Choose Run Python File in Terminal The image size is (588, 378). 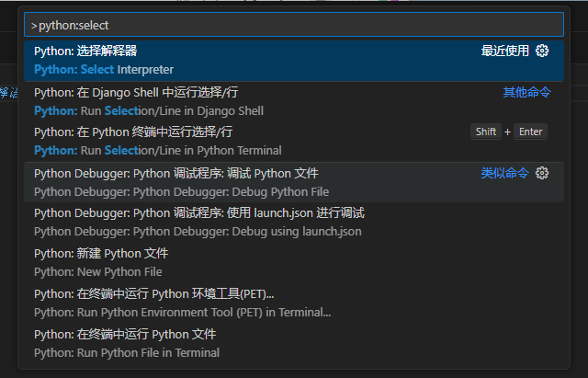click(294, 343)
